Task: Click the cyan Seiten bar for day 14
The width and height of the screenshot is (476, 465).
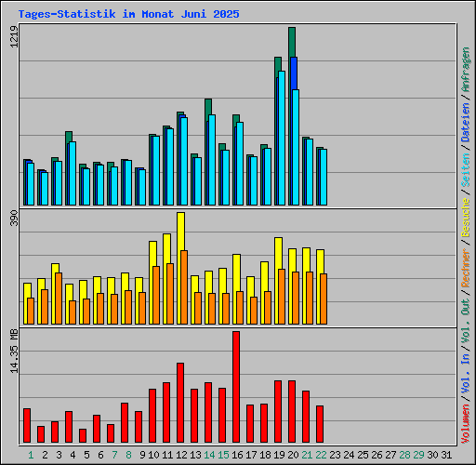Action: click(x=212, y=160)
